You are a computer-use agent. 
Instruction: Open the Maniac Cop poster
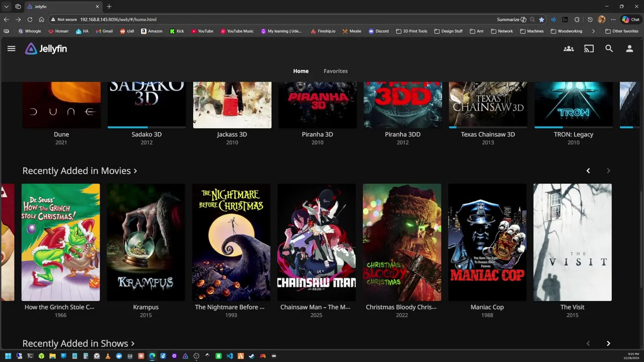(x=487, y=242)
